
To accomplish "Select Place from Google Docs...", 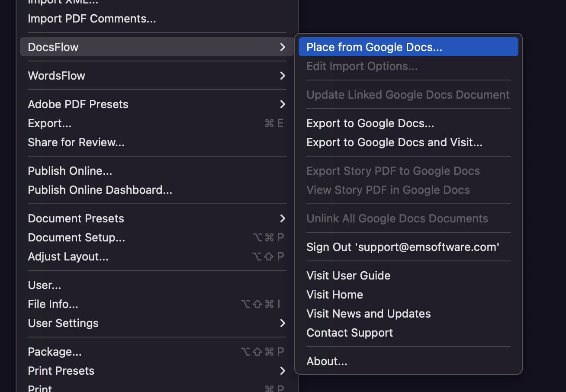I will [x=408, y=47].
